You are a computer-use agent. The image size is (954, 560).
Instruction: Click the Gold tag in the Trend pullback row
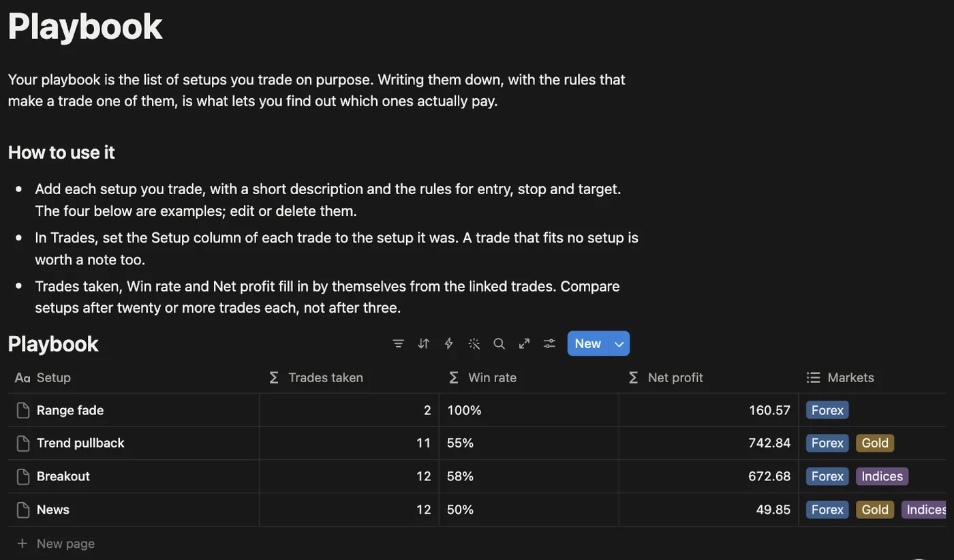pyautogui.click(x=875, y=443)
